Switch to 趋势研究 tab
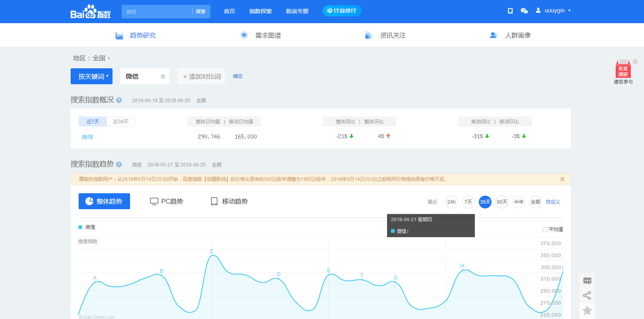 [x=143, y=36]
